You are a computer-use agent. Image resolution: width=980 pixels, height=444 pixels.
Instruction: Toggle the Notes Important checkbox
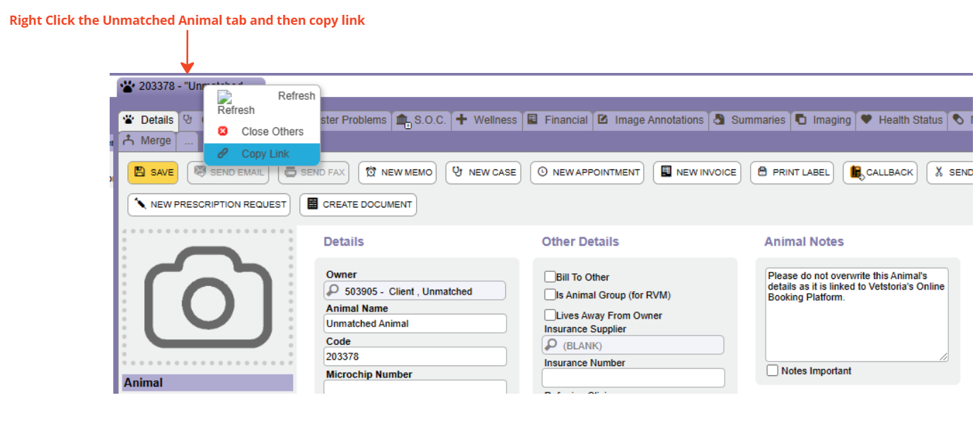[773, 370]
